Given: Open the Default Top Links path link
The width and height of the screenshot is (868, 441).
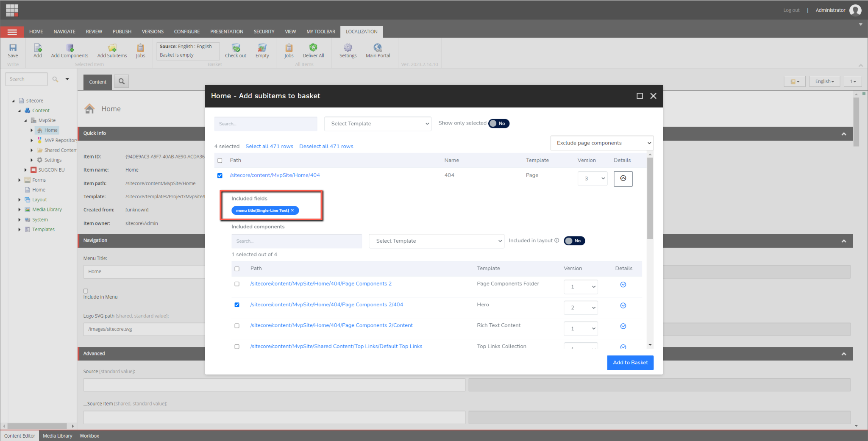Looking at the screenshot, I should pyautogui.click(x=337, y=347).
